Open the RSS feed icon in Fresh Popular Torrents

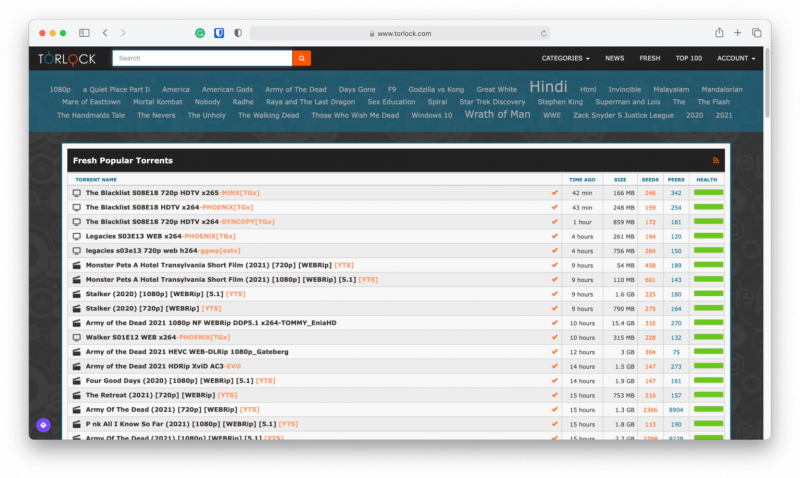[x=716, y=160]
